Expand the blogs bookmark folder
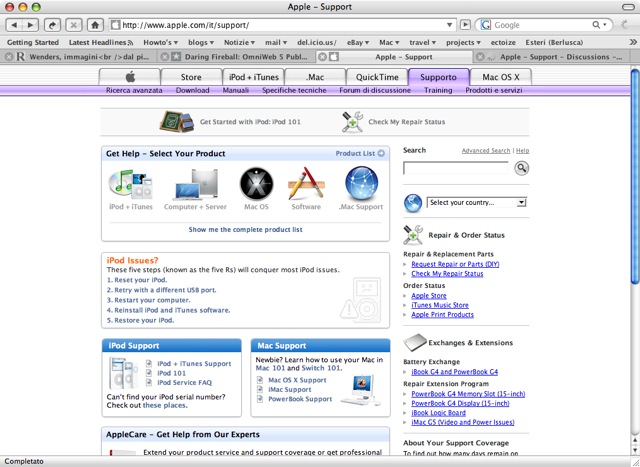Viewport: 640px width, 467px height. (x=201, y=42)
